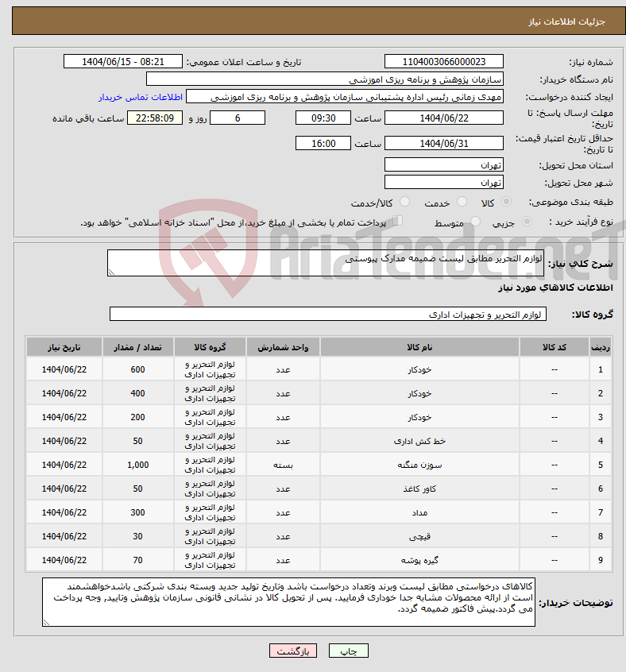Select the جزیی purchase type radio
Viewport: 626px width, 672px height.
click(527, 221)
